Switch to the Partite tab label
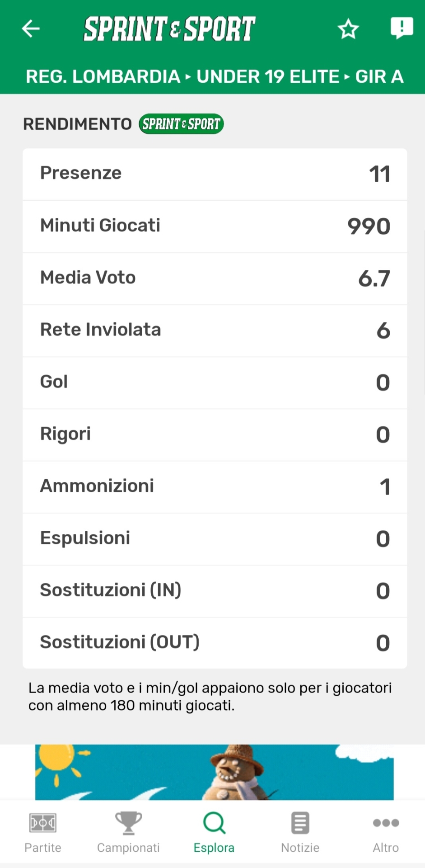Image resolution: width=425 pixels, height=868 pixels. pyautogui.click(x=43, y=848)
